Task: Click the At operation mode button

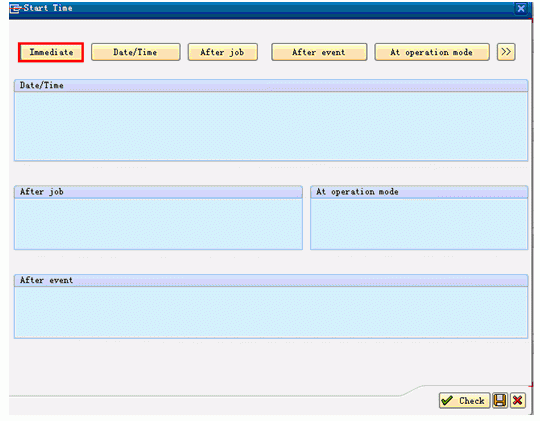Action: (x=432, y=52)
